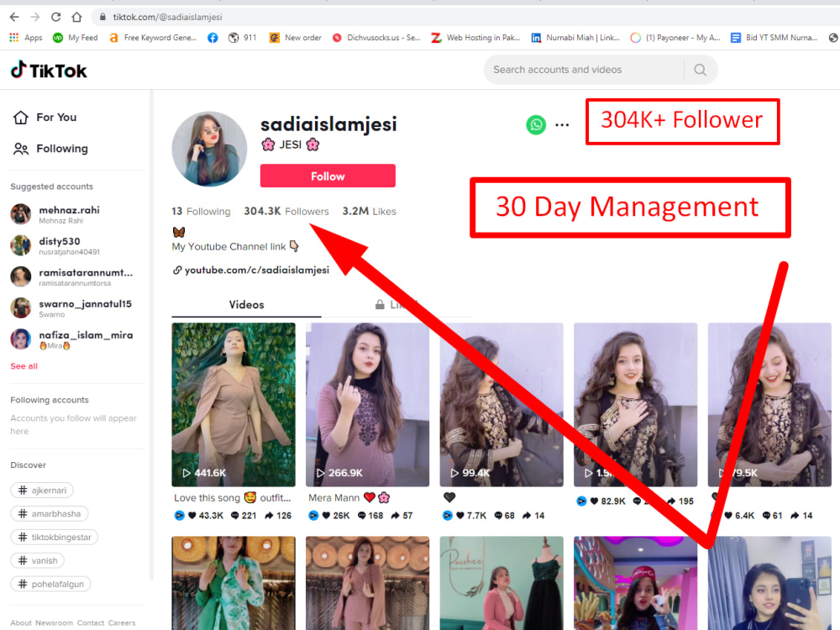Click share icon showing 195 shares
The height and width of the screenshot is (630, 840).
671,501
